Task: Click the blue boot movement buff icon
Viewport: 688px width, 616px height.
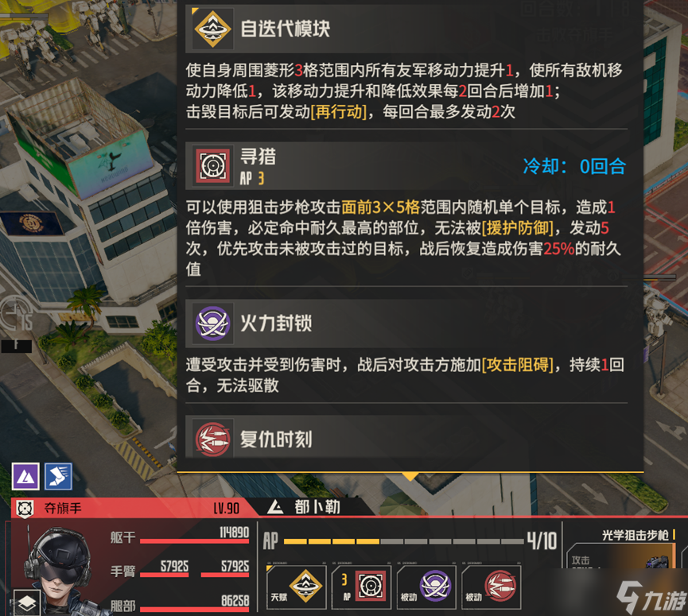Action: coord(58,476)
